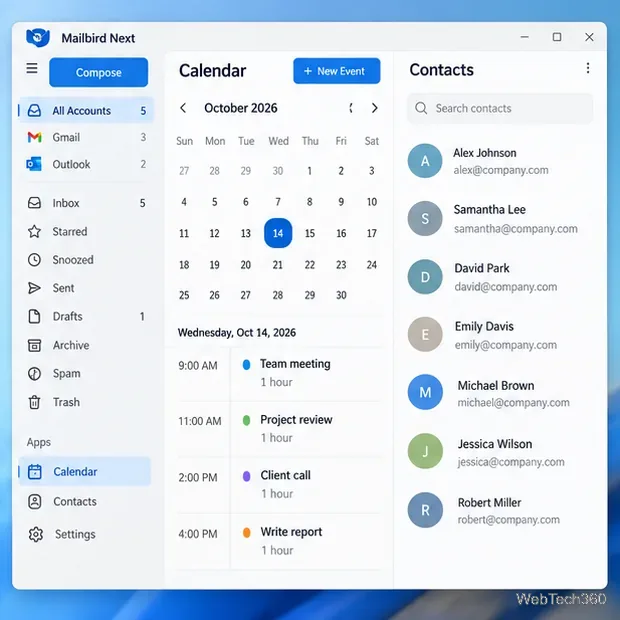Open the Inbox folder
This screenshot has height=620, width=620.
click(x=86, y=203)
